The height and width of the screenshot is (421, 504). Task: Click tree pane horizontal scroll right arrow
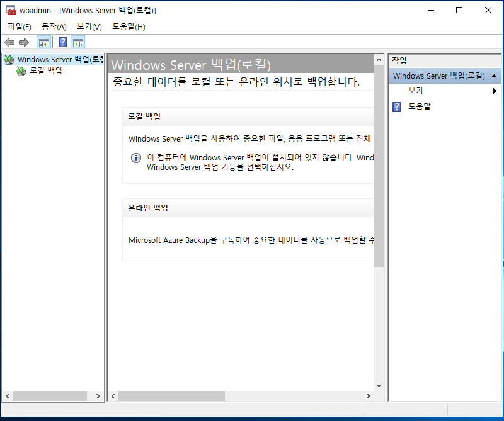[98, 396]
